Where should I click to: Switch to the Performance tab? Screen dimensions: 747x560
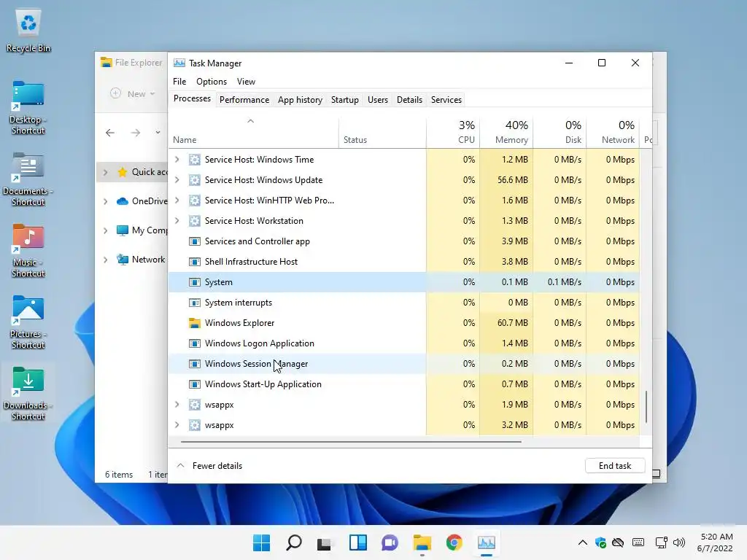pyautogui.click(x=244, y=99)
